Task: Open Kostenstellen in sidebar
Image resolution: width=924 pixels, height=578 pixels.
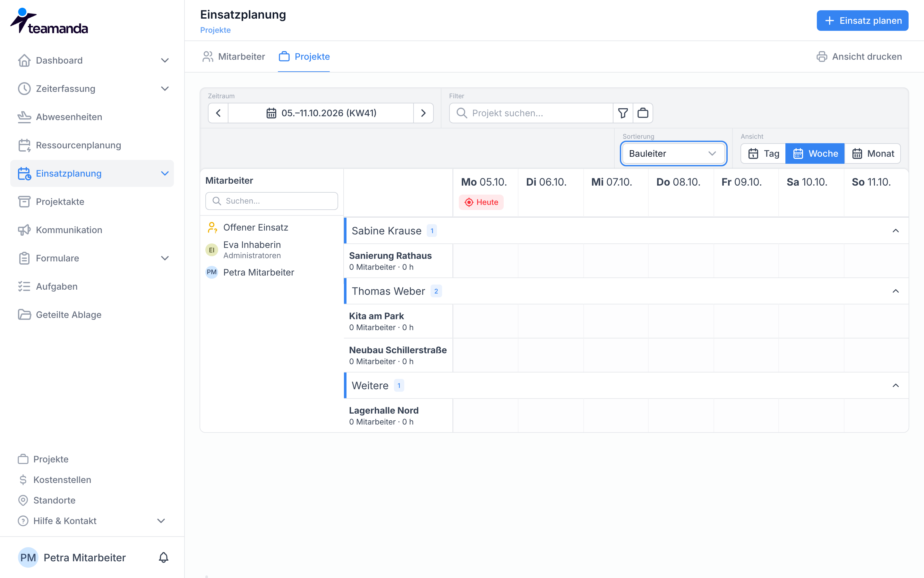Action: pyautogui.click(x=92, y=480)
